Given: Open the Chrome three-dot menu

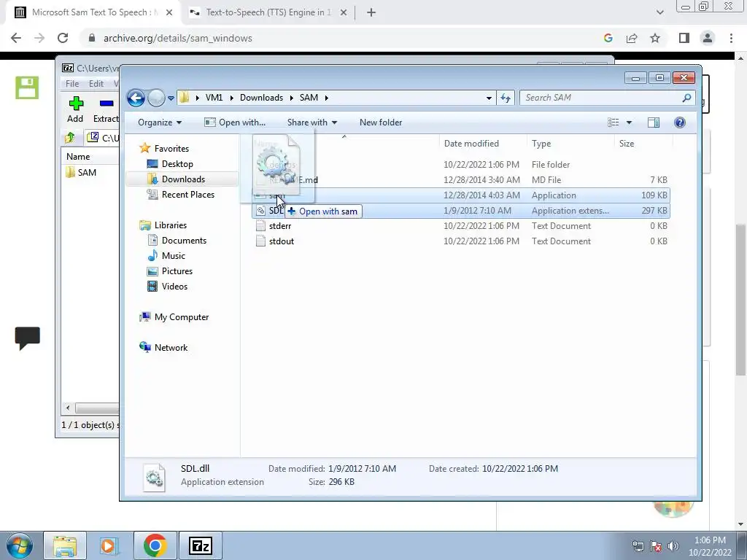Looking at the screenshot, I should pyautogui.click(x=731, y=38).
